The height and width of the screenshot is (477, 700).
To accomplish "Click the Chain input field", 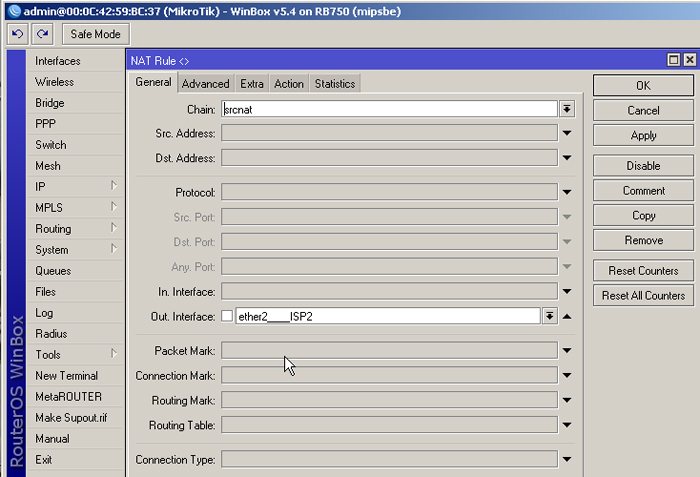I will point(389,109).
